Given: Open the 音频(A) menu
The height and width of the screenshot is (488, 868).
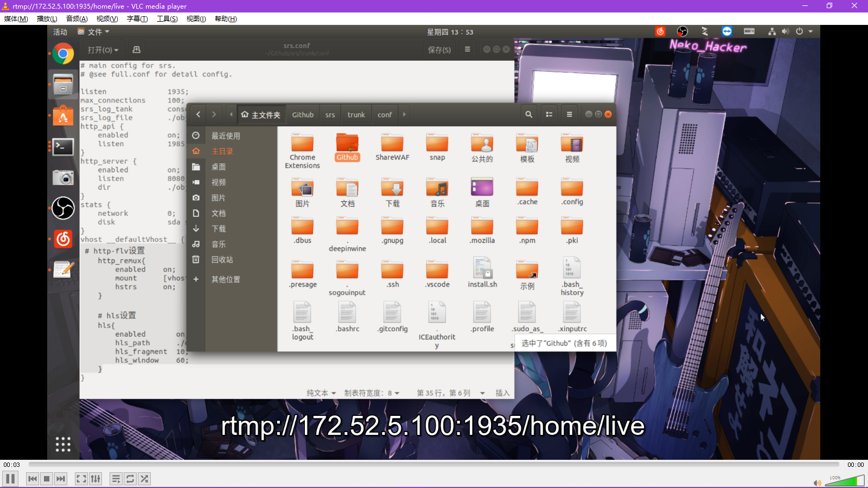Looking at the screenshot, I should [76, 19].
